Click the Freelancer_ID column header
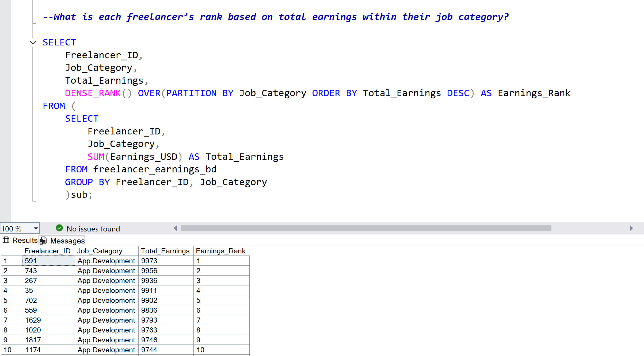 (47, 251)
